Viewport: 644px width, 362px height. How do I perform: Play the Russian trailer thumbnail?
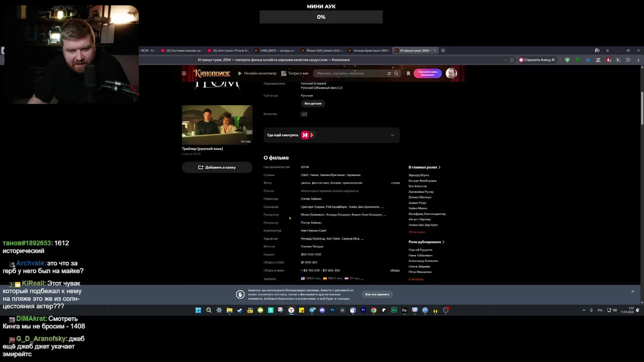click(x=217, y=125)
